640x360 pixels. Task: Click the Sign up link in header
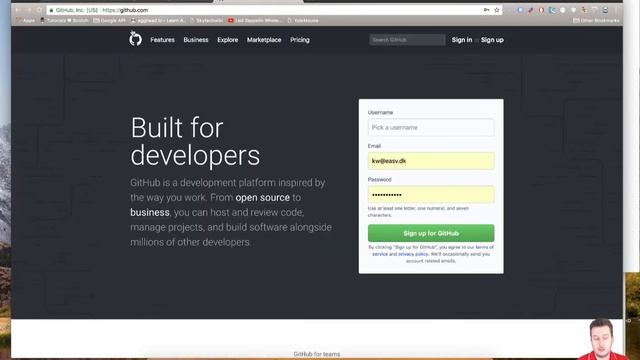pyautogui.click(x=492, y=40)
